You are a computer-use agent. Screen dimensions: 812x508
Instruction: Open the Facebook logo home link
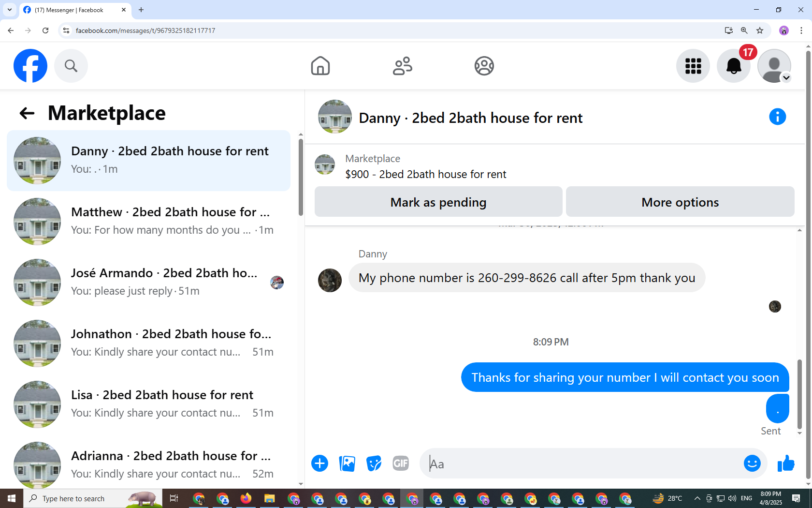pyautogui.click(x=30, y=66)
